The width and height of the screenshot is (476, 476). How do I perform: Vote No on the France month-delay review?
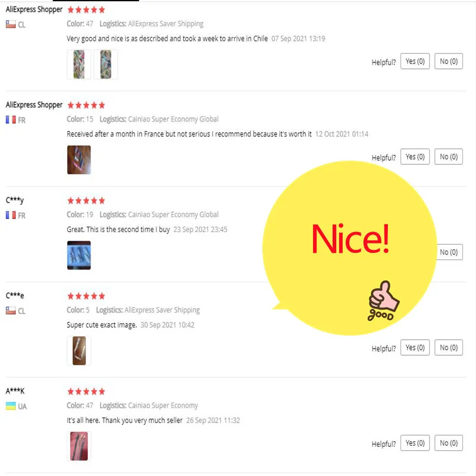click(x=449, y=156)
